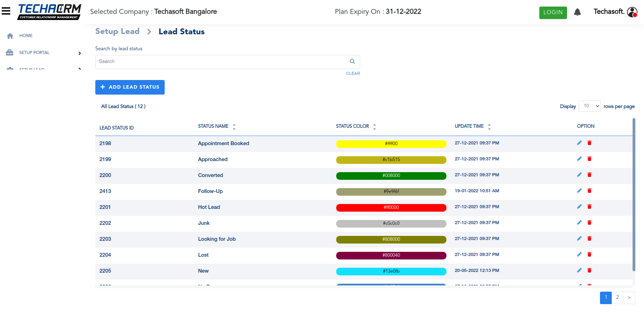
Task: Click the Lead Status breadcrumb
Action: click(x=182, y=32)
